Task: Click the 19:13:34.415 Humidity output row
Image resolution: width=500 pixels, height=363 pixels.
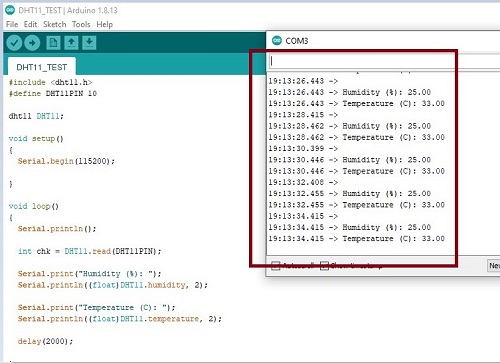Action: (350, 228)
